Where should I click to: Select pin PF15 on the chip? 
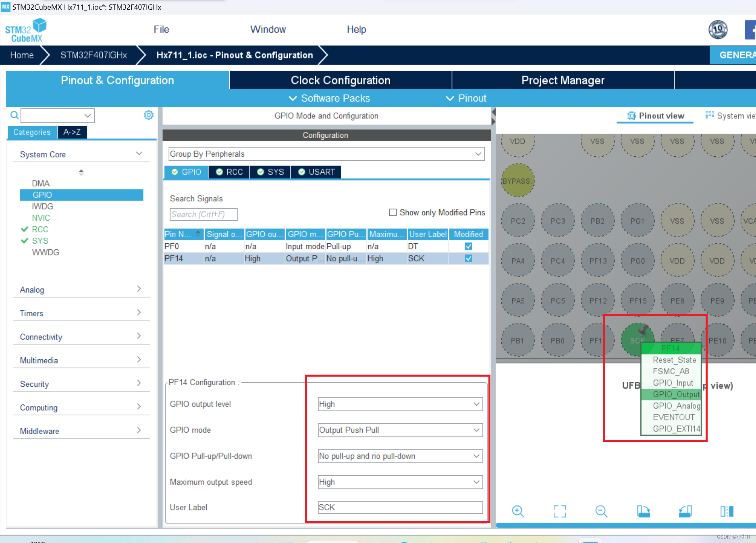tap(638, 301)
